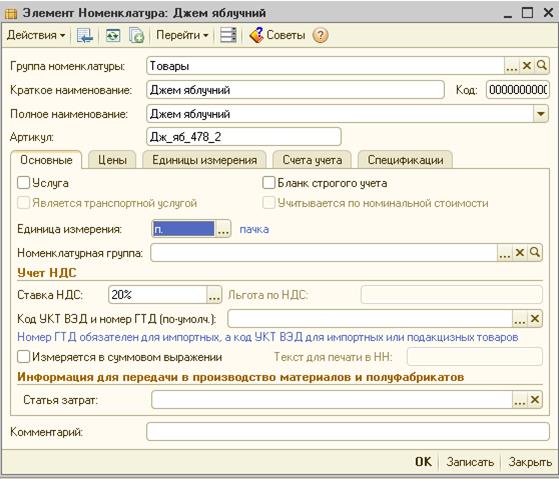
Task: Open selection for Единица измерения field
Action: click(223, 229)
